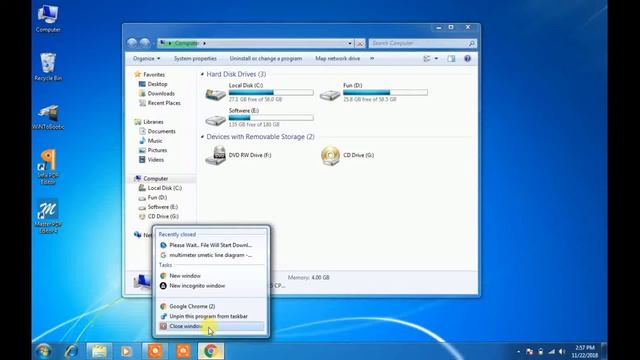Viewport: 640px width, 360px height.
Task: Click Map network drive
Action: pos(338,59)
